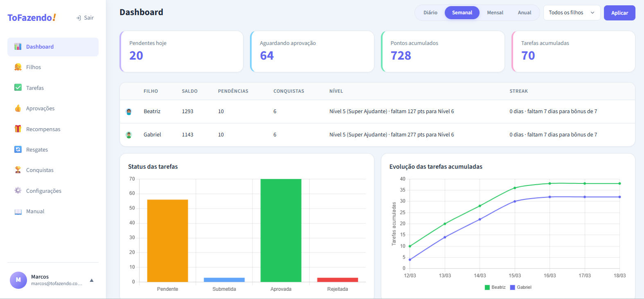Click the open book Manual icon
The width and height of the screenshot is (644, 299).
coord(18,211)
